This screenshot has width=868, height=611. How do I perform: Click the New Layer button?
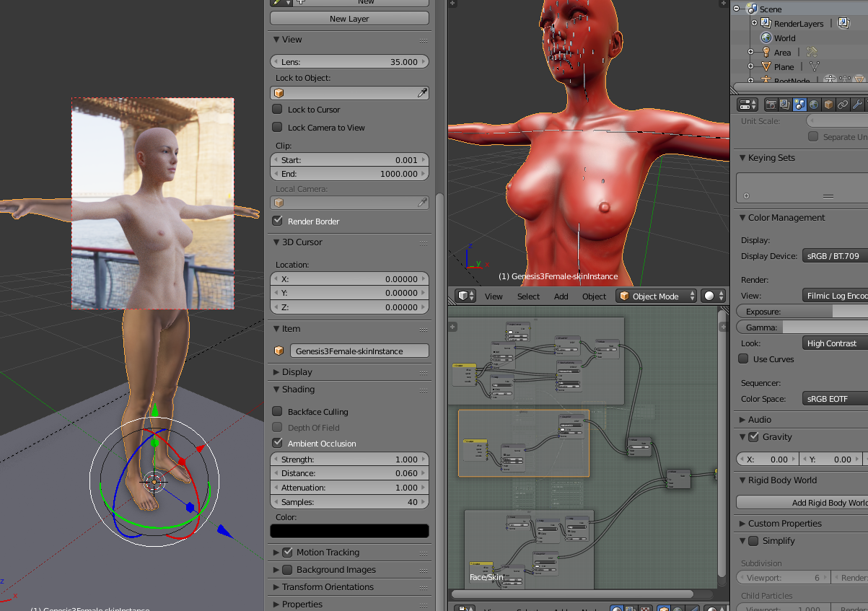[x=349, y=19]
